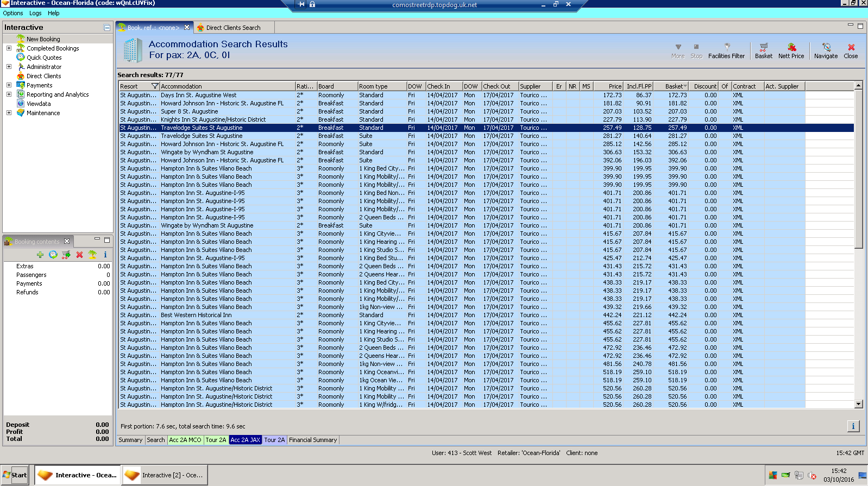The height and width of the screenshot is (486, 868).
Task: Open the Financial Summary tab
Action: [313, 440]
